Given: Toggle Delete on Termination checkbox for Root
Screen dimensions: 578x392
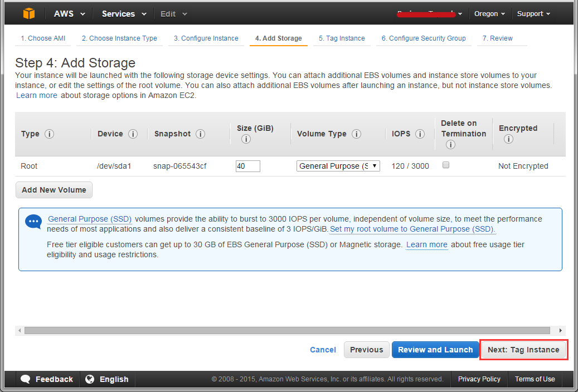Looking at the screenshot, I should 446,165.
